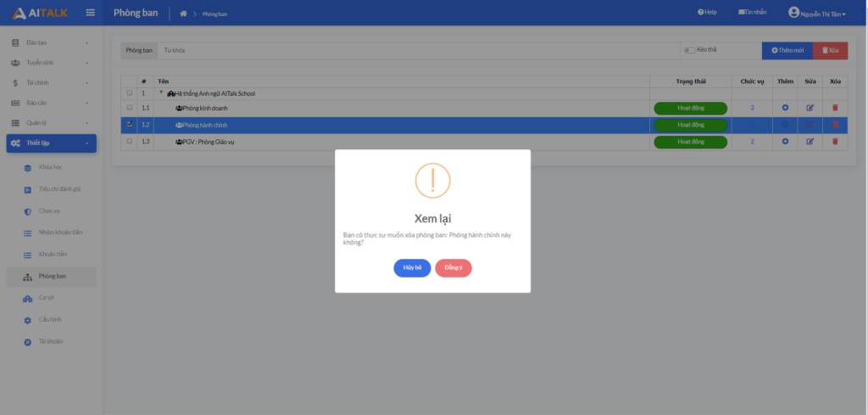Tick the checkbox for PGV Phòng Giáo vụ
Screen dimensions: 868x415
click(130, 141)
